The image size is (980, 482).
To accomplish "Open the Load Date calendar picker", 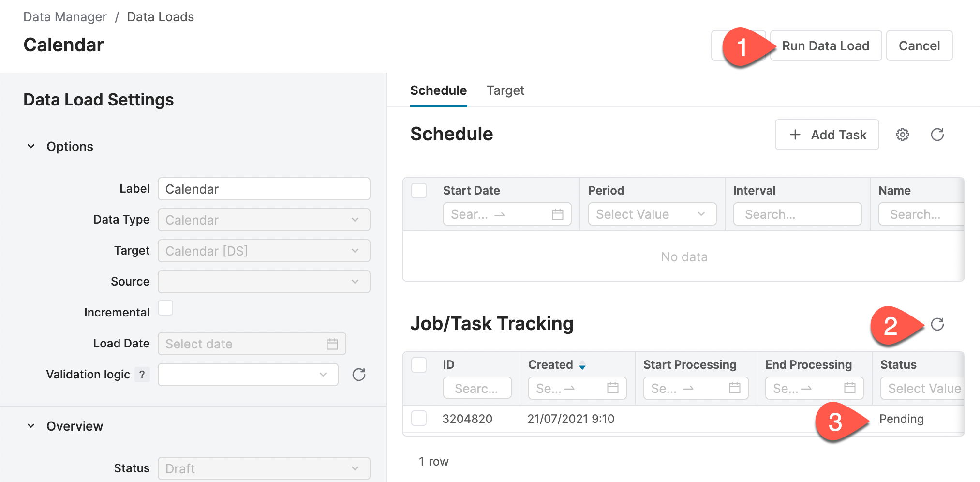I will click(332, 344).
